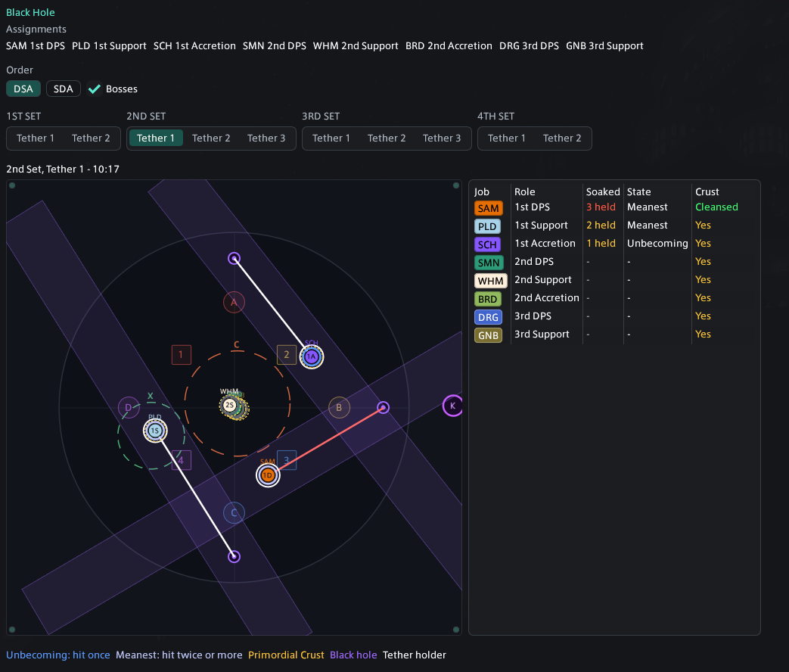Click SCH 1st Accretion assignment text
The height and width of the screenshot is (672, 789).
(x=194, y=46)
